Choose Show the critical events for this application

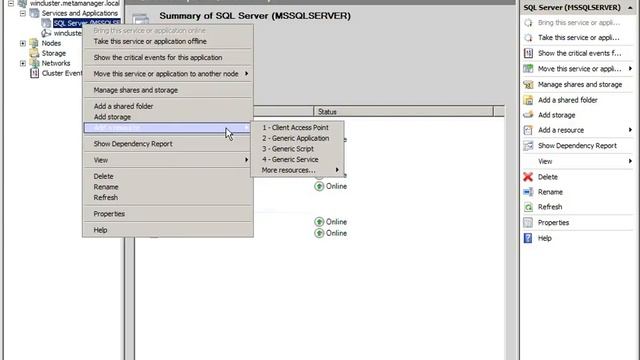tap(167, 58)
